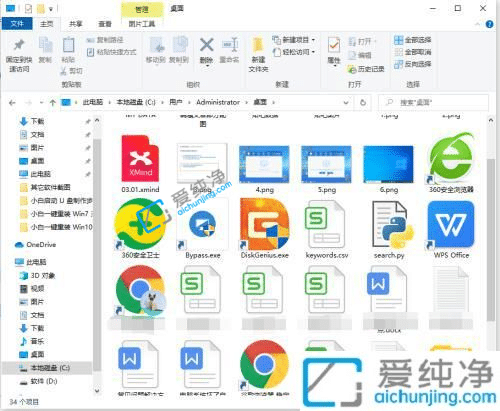This screenshot has width=500, height=411.
Task: Select 音乐 in navigation pane
Action: 37,341
